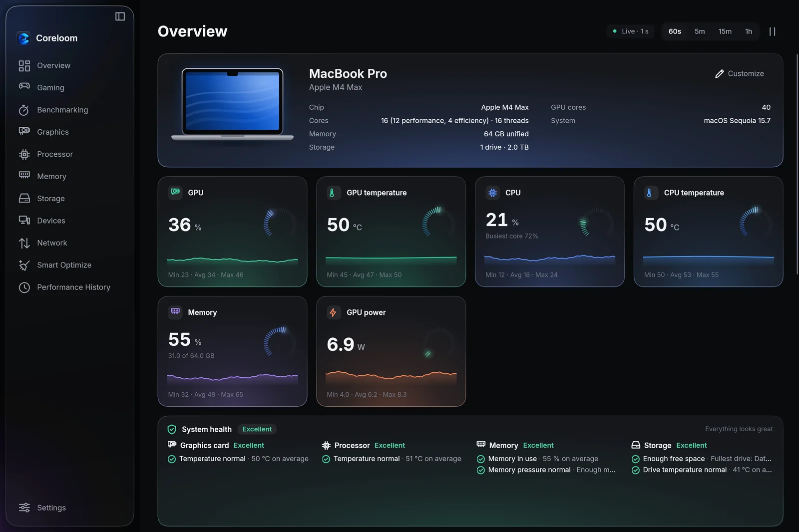Open Benchmarking via the stopwatch icon
The height and width of the screenshot is (532, 799).
click(24, 110)
